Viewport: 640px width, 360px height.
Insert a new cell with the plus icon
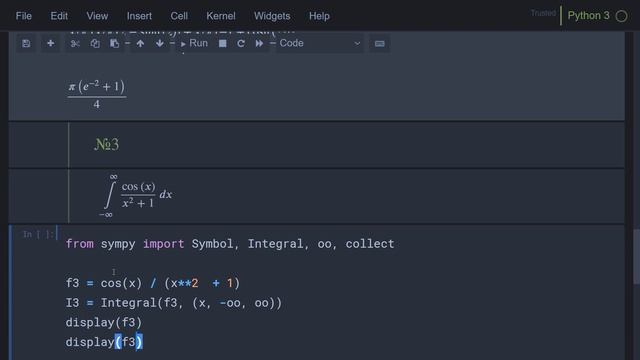tap(51, 43)
